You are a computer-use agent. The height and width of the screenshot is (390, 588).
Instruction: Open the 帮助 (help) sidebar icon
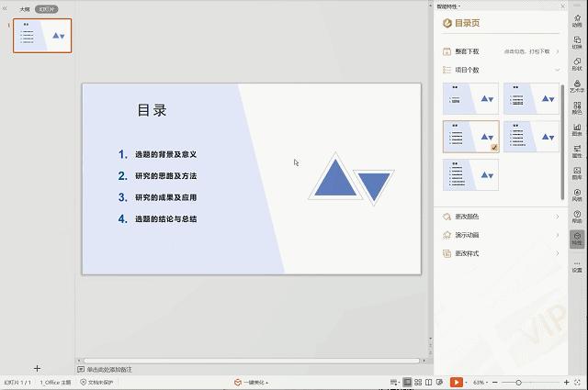click(577, 217)
